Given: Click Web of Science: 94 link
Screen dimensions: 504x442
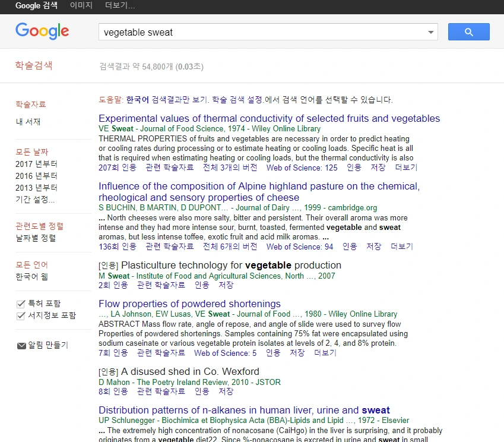Looking at the screenshot, I should (x=300, y=247).
